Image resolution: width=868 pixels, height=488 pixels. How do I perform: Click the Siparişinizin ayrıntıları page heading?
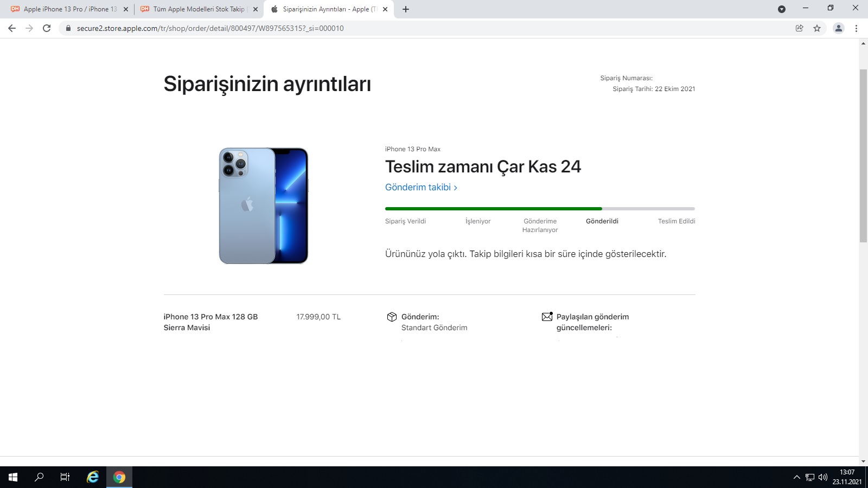pos(267,84)
